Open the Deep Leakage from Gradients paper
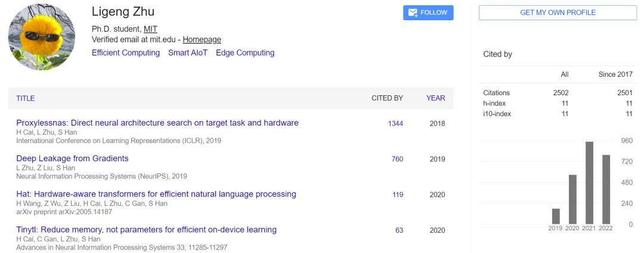 point(72,158)
